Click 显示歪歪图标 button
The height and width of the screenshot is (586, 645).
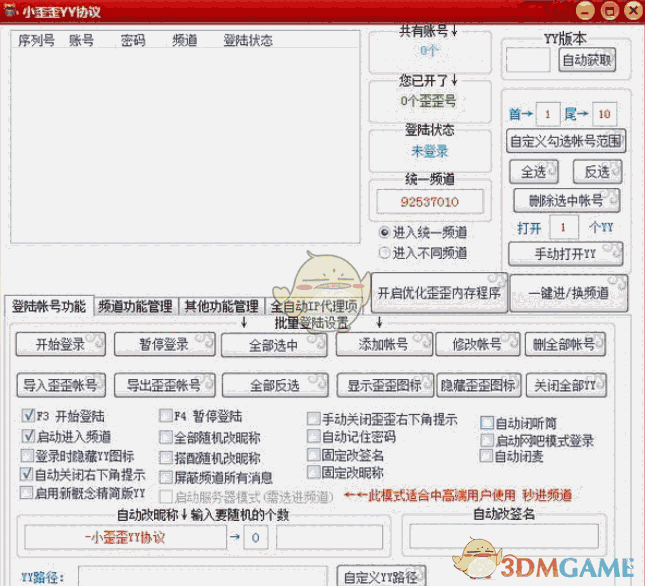pyautogui.click(x=385, y=385)
